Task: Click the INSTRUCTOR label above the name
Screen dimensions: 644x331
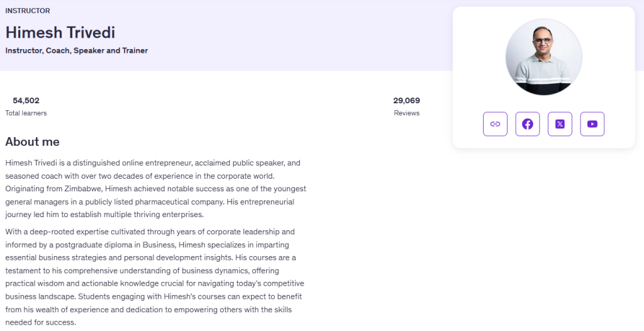Action: [28, 11]
